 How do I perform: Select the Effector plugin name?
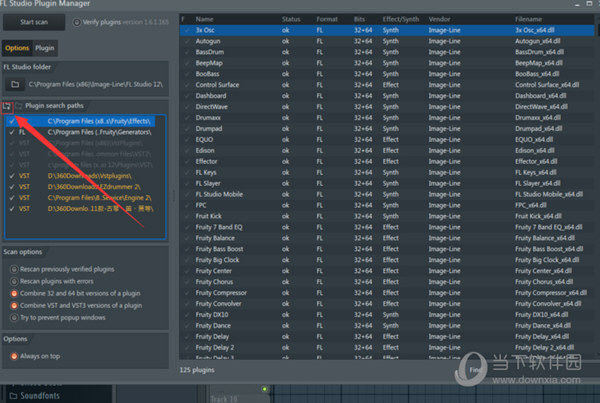pos(206,162)
